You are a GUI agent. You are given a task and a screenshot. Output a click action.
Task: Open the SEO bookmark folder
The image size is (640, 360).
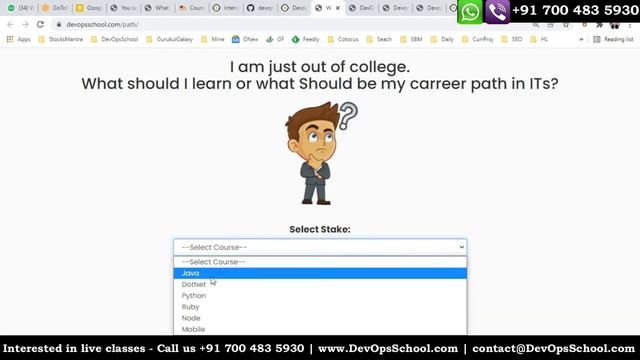(x=512, y=39)
